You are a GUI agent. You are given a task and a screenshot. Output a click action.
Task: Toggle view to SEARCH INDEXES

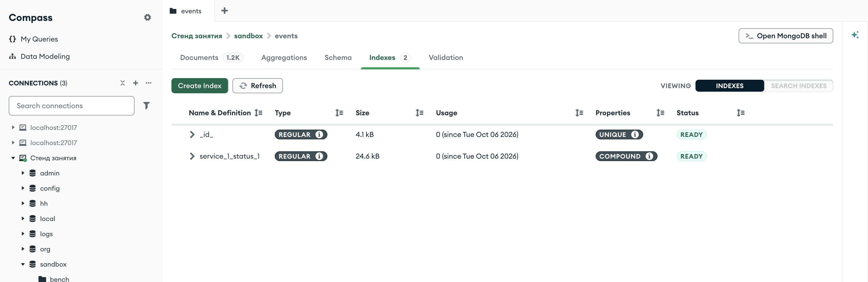click(x=799, y=86)
